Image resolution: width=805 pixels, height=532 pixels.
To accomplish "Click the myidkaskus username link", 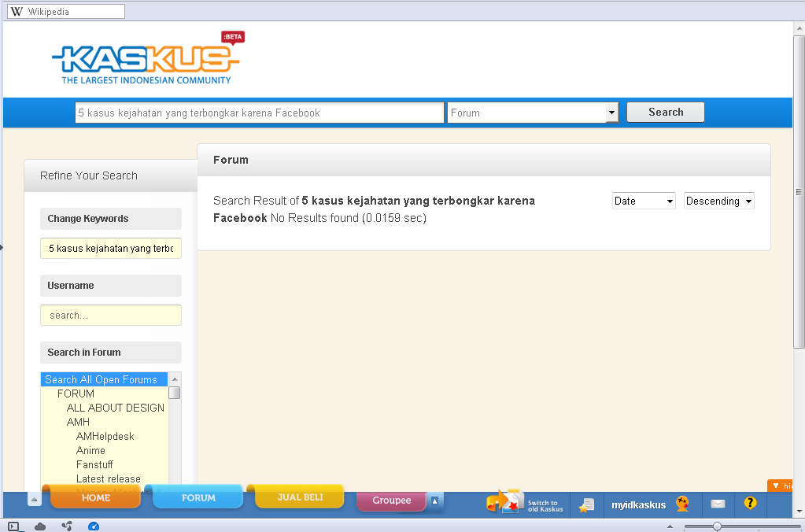I will pos(638,504).
